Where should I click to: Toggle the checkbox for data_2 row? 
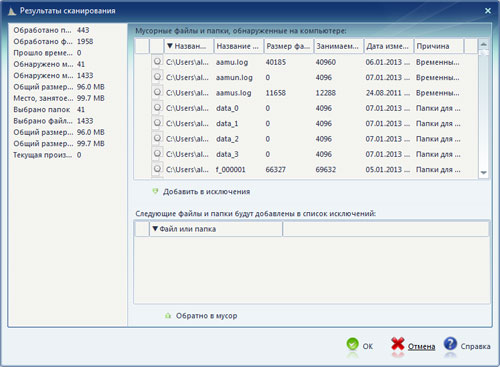pos(157,138)
